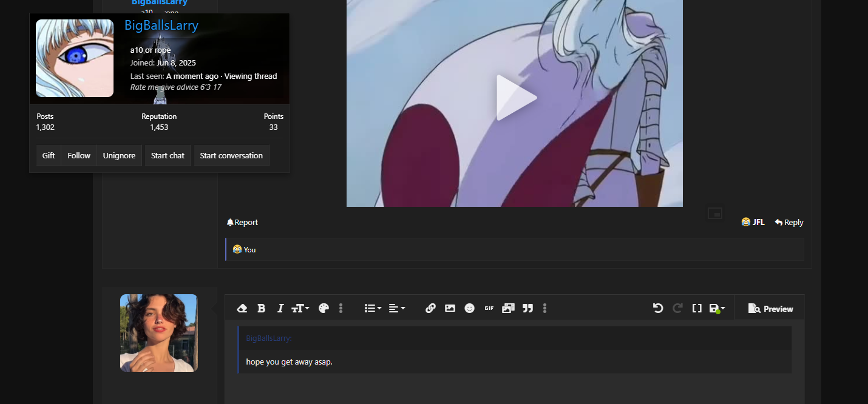868x404 pixels.
Task: Click the 'You' reaction entry
Action: [x=249, y=249]
